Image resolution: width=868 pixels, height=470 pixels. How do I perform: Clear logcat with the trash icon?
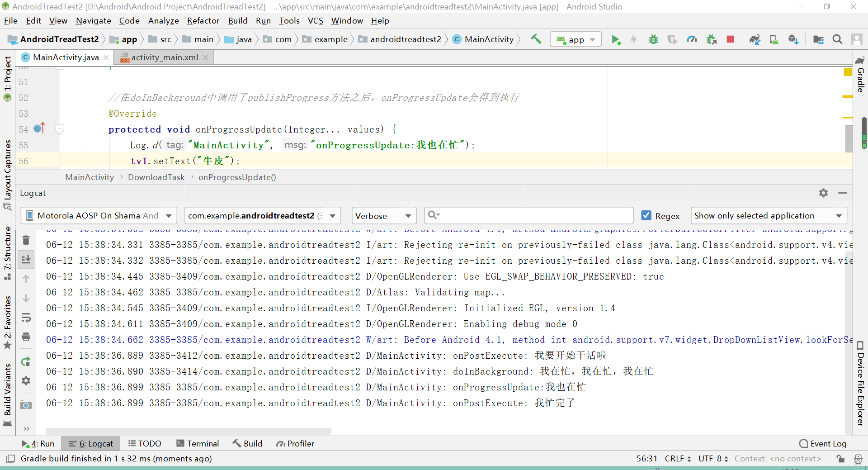click(26, 240)
